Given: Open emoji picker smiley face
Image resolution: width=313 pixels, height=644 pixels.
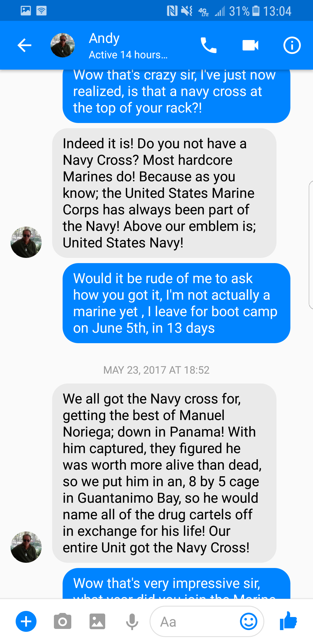Looking at the screenshot, I should [x=249, y=621].
